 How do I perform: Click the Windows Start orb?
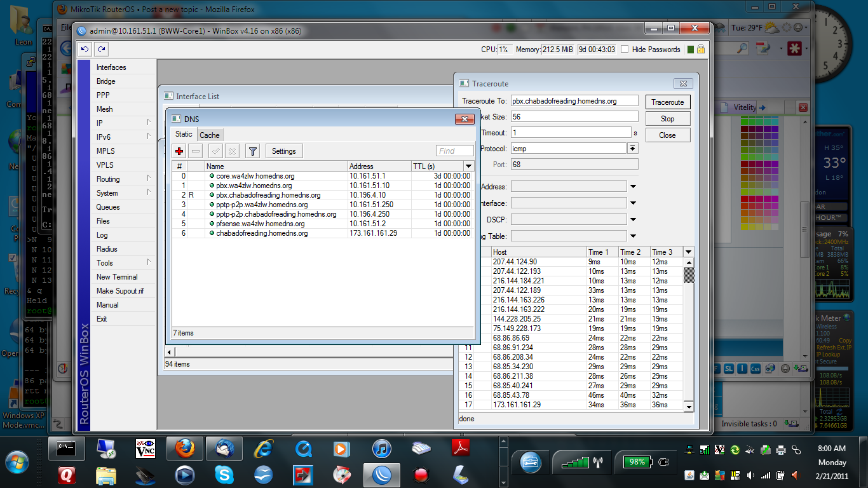18,461
